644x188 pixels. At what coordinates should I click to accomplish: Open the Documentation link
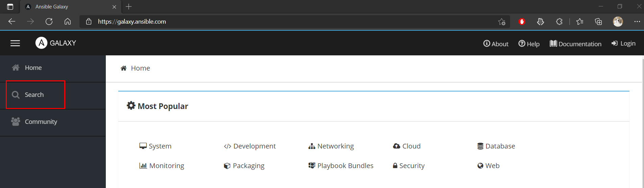click(x=575, y=44)
